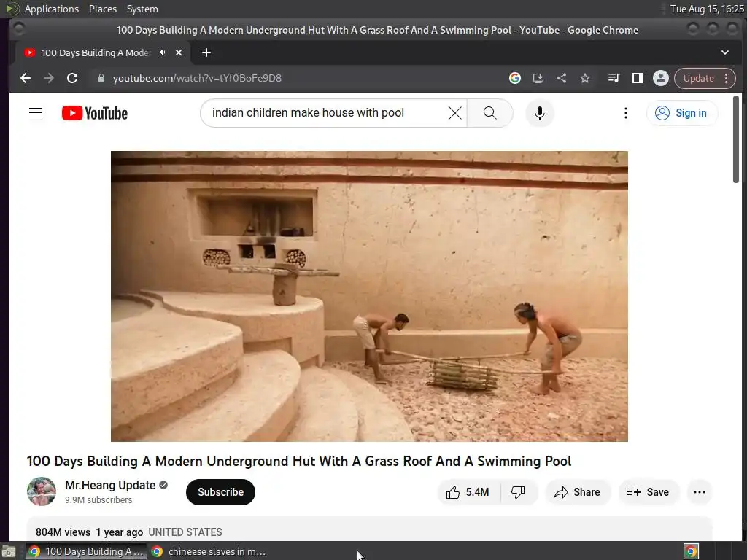The image size is (747, 560).
Task: Open the Places menu
Action: [x=103, y=9]
